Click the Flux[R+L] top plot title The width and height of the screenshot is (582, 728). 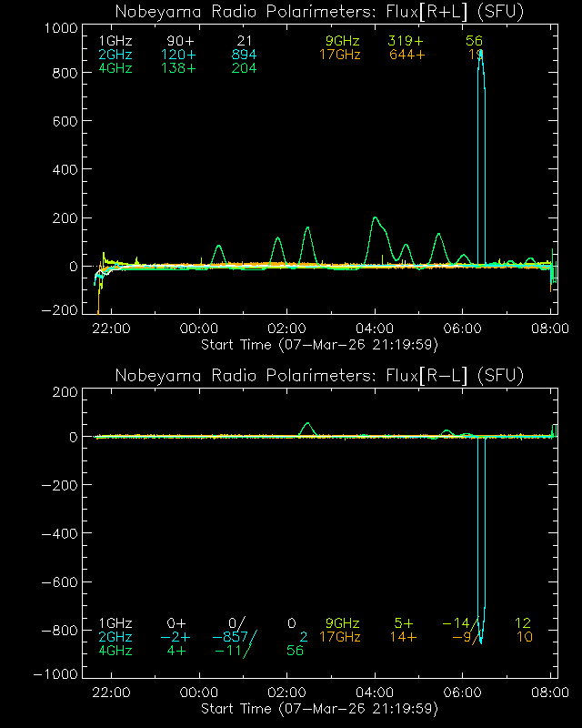pyautogui.click(x=319, y=12)
